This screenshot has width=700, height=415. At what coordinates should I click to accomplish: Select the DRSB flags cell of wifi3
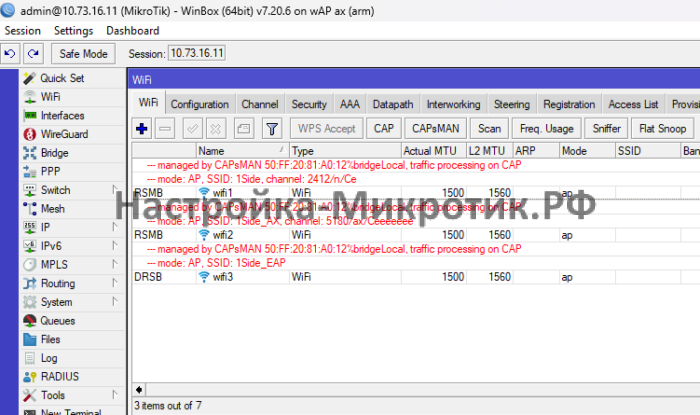point(164,277)
